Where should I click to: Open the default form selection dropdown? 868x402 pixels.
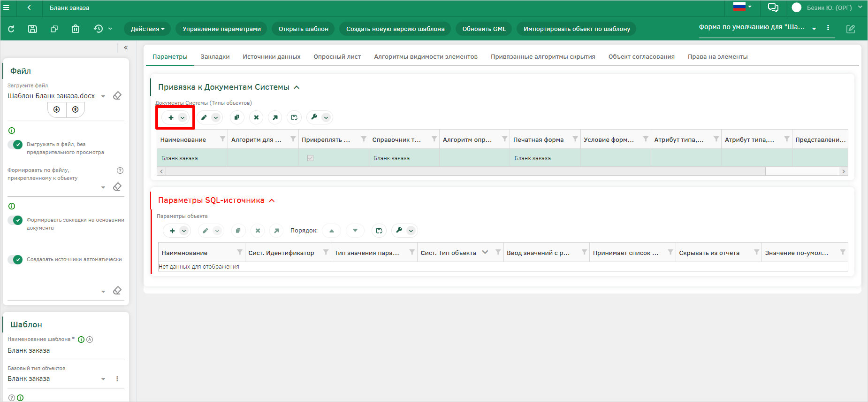[x=814, y=29]
